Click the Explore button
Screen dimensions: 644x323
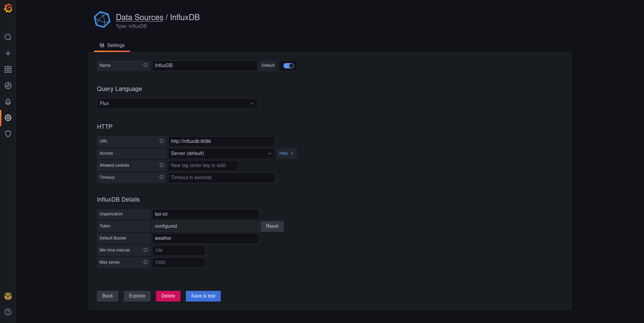coord(137,296)
